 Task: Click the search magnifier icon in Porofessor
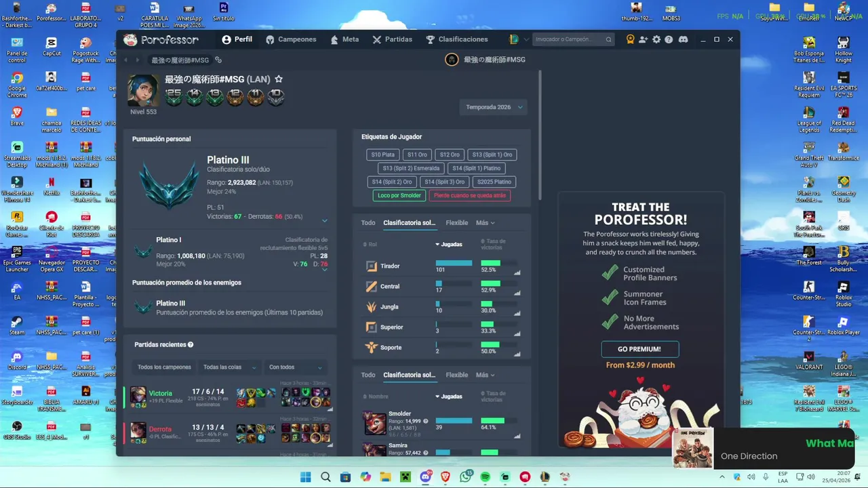[608, 39]
